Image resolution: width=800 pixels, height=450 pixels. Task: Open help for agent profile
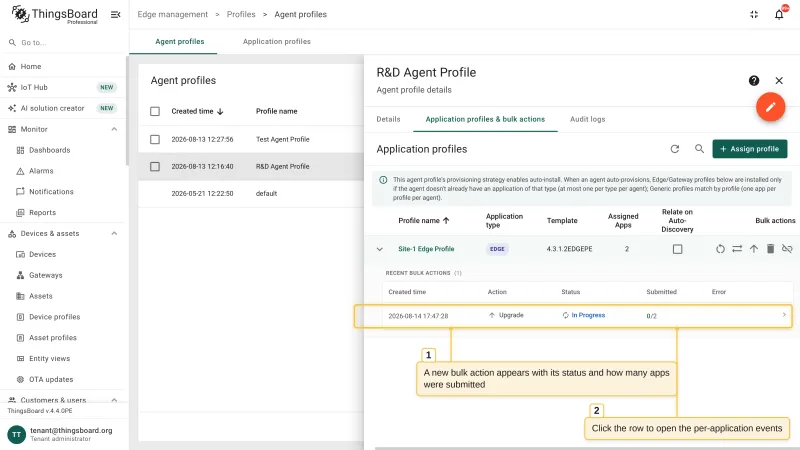click(754, 81)
